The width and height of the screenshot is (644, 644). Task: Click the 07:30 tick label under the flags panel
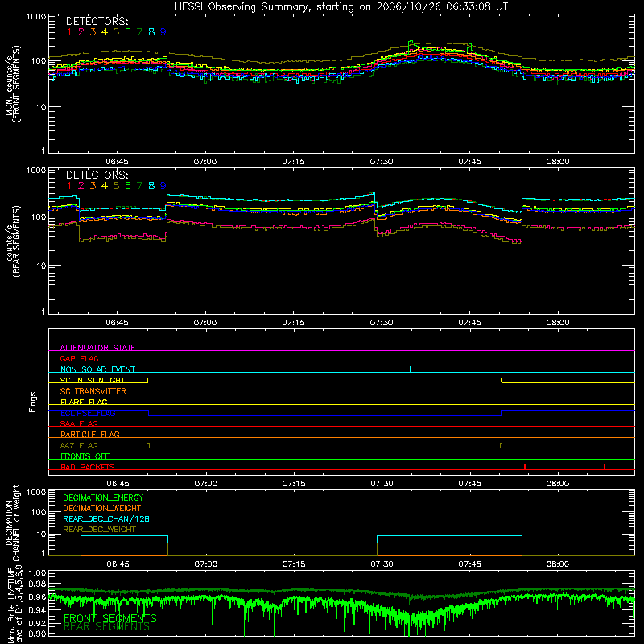pyautogui.click(x=382, y=484)
